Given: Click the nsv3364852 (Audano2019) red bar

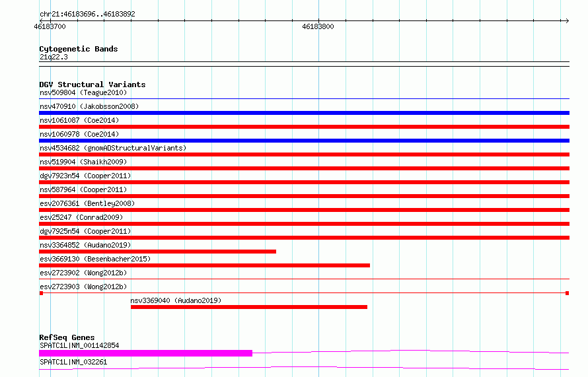Looking at the screenshot, I should coord(157,252).
